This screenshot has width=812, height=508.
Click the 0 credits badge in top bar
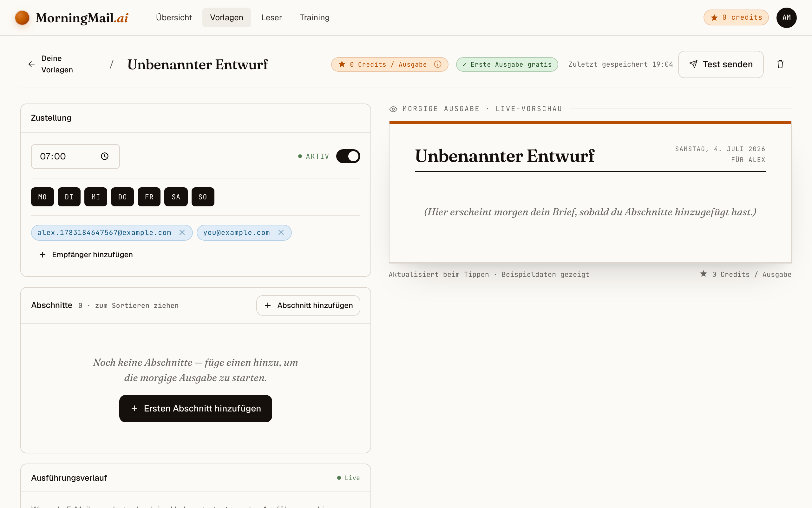(x=736, y=17)
